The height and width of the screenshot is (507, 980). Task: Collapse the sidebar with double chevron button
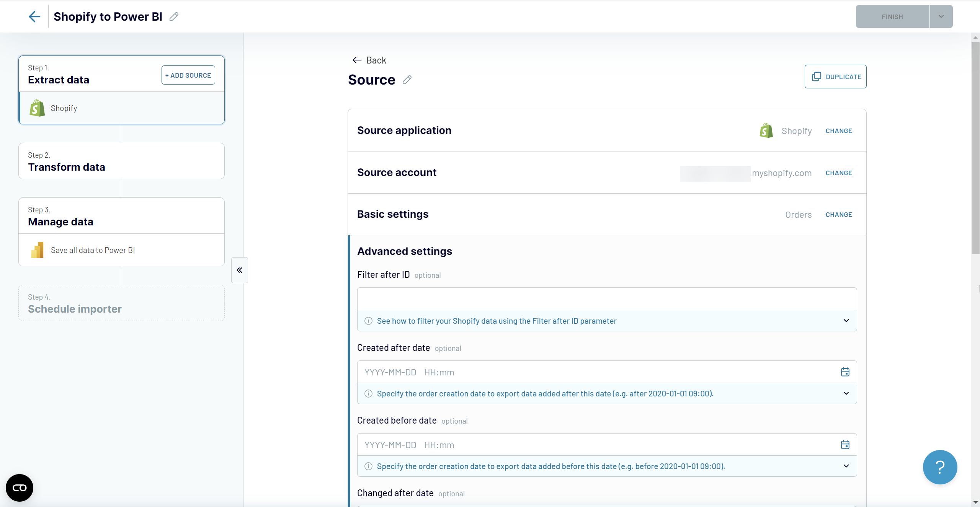tap(240, 270)
